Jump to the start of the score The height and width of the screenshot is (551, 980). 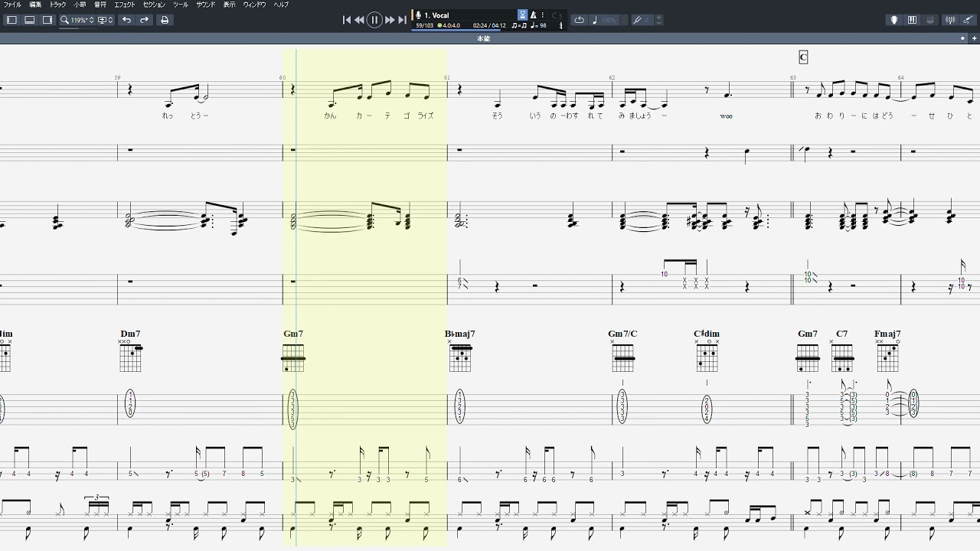[x=347, y=20]
